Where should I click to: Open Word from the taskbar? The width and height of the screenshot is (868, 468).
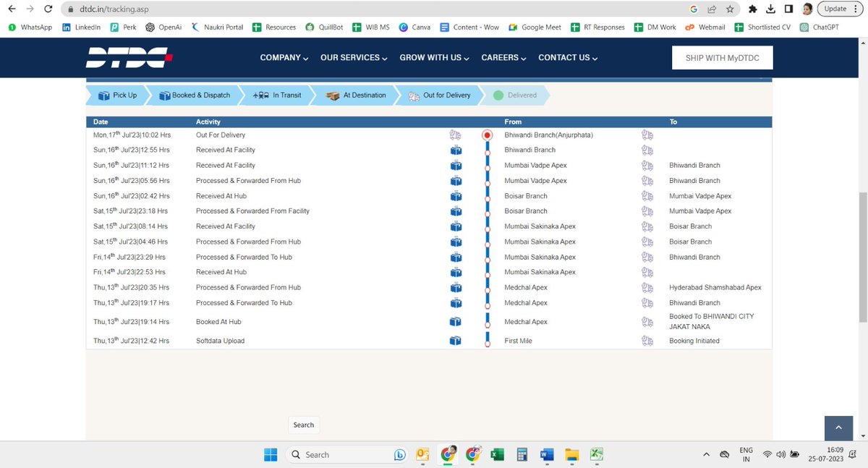[547, 454]
